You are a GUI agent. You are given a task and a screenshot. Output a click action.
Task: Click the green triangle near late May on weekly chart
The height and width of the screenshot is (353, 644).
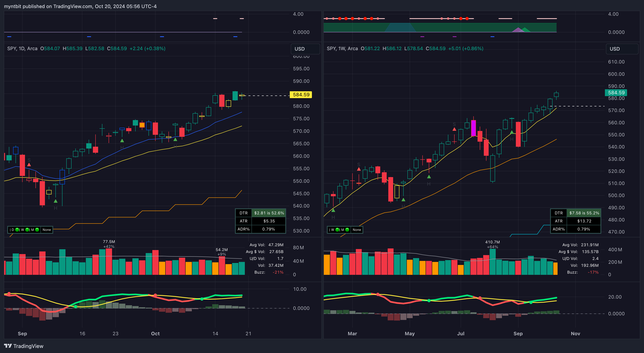pos(429,176)
